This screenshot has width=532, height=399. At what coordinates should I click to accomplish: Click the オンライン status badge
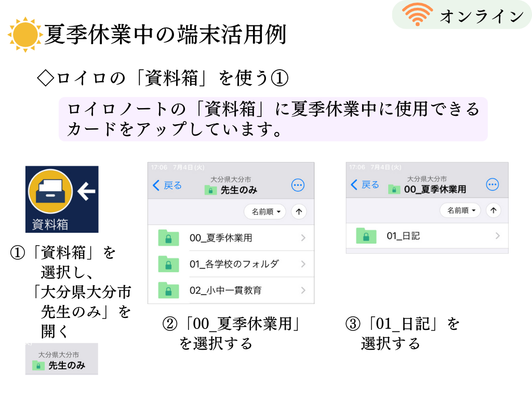tap(462, 15)
